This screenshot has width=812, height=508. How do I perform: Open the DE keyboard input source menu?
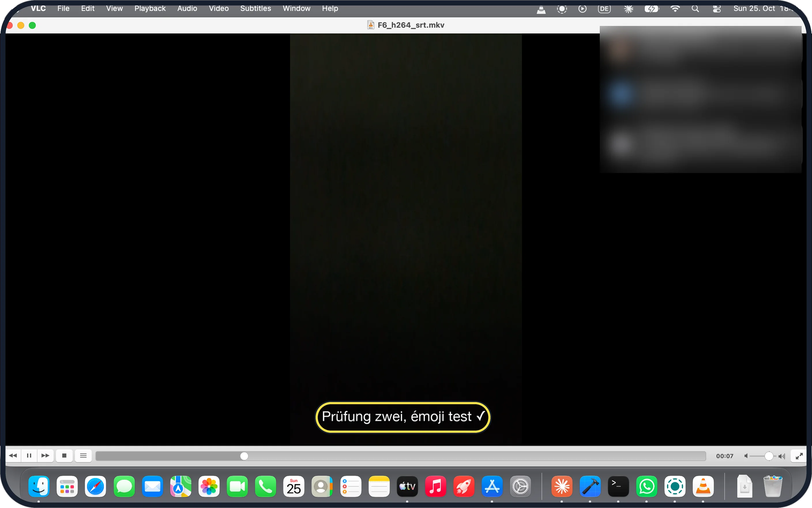pyautogui.click(x=604, y=9)
